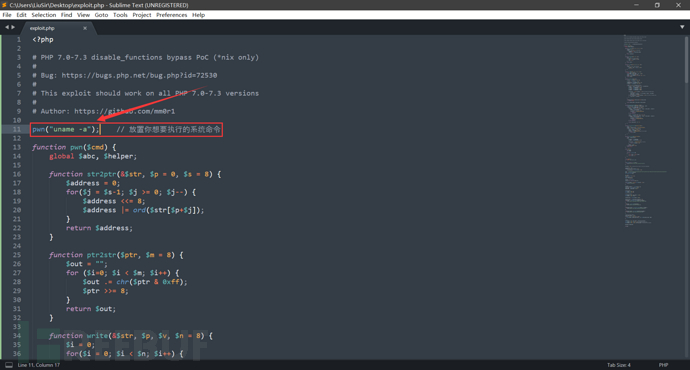Open the Preferences menu
Viewport: 690px width, 370px height.
pos(172,15)
